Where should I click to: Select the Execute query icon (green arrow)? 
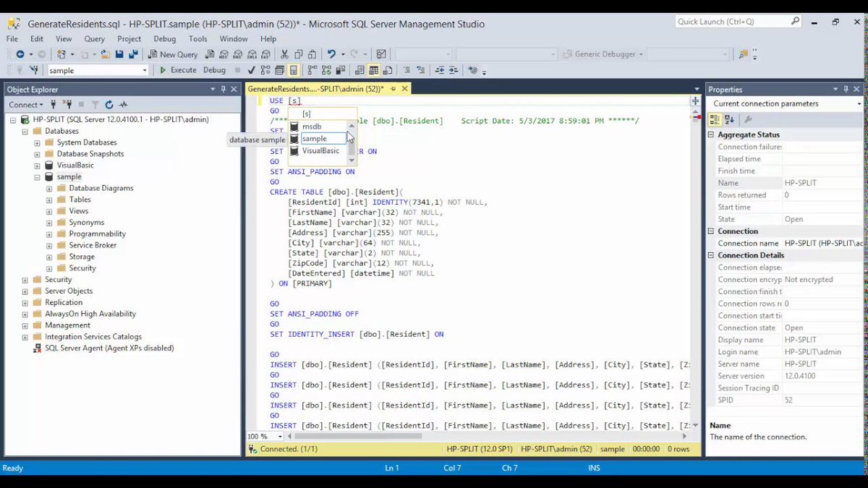point(163,69)
